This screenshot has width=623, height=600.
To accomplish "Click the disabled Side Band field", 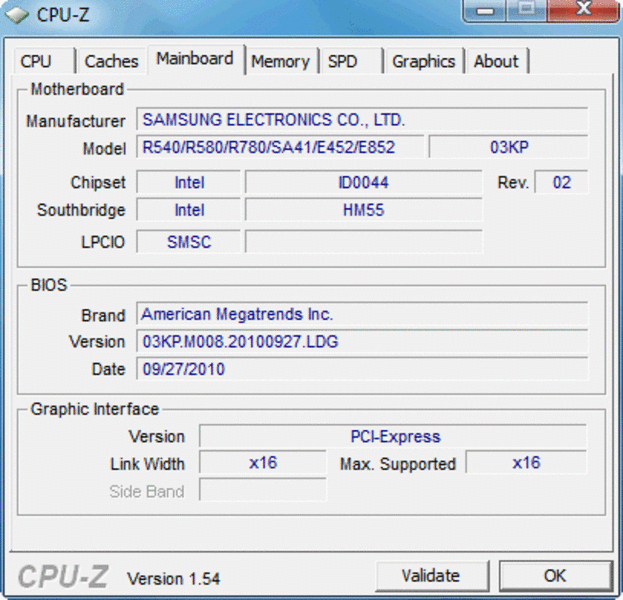I will [x=263, y=490].
